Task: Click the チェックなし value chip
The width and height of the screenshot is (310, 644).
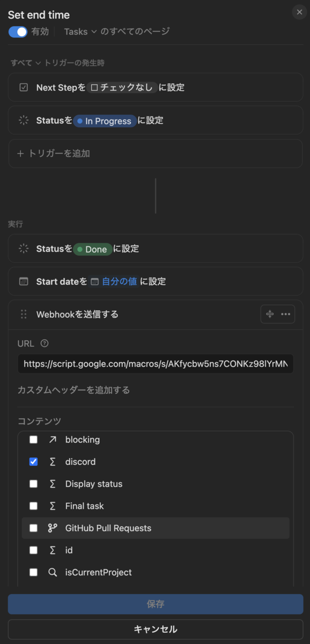Action: pyautogui.click(x=123, y=87)
